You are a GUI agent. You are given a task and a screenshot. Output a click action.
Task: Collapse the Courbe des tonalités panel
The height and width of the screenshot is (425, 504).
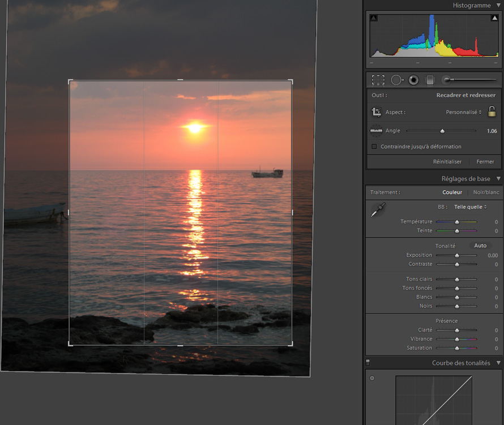click(498, 363)
